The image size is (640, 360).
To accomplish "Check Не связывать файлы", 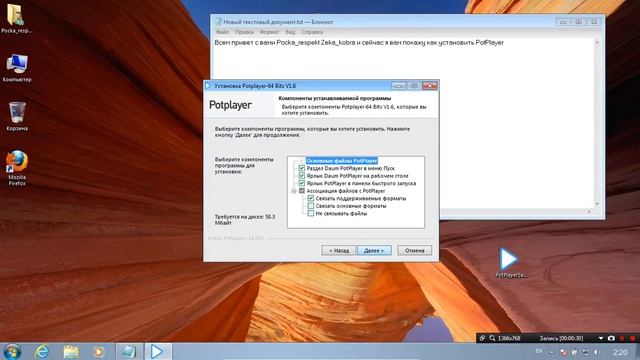I will point(311,213).
